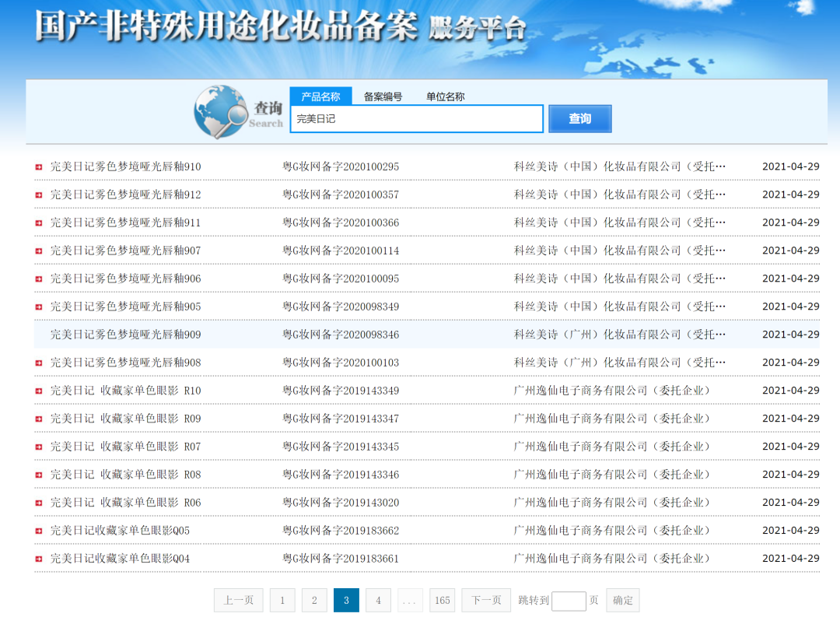Viewport: 840px width, 617px height.
Task: Open product 完美日记 收藏家单色眼影 R07
Action: (x=126, y=447)
